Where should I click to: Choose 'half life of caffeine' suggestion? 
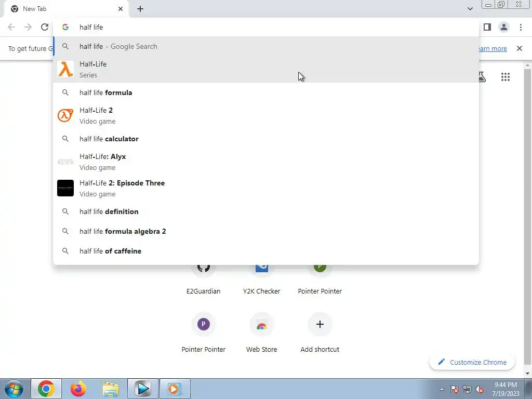[266, 251]
